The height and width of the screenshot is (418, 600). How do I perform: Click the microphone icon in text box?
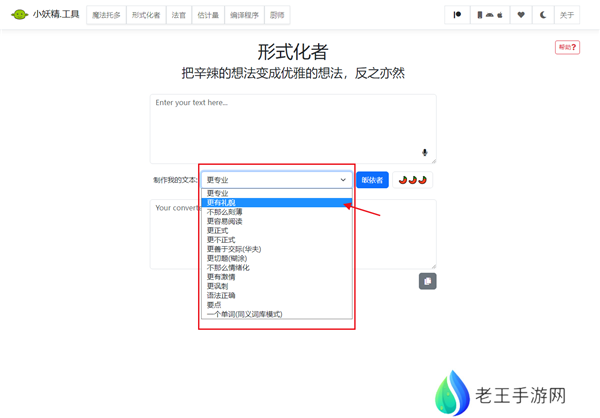click(x=424, y=153)
